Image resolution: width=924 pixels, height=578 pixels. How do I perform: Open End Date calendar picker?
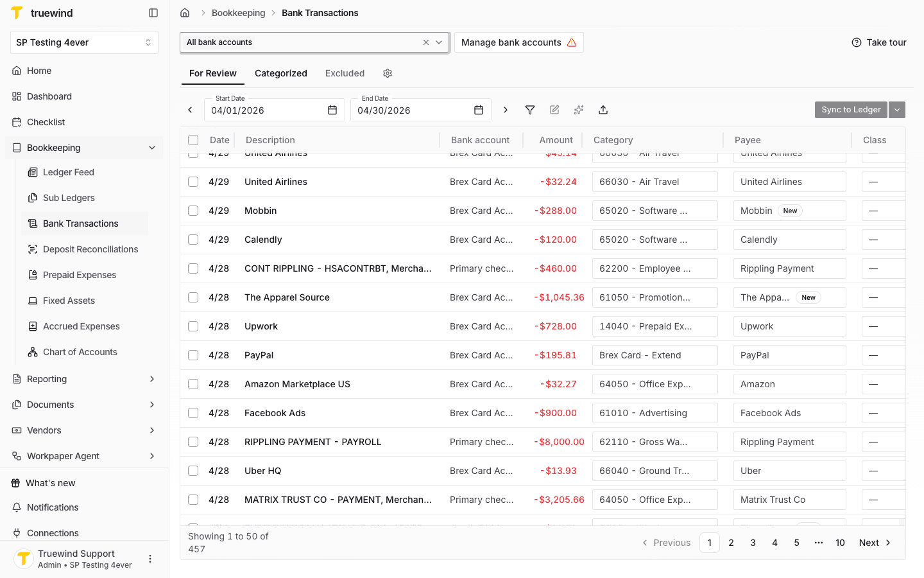point(479,110)
